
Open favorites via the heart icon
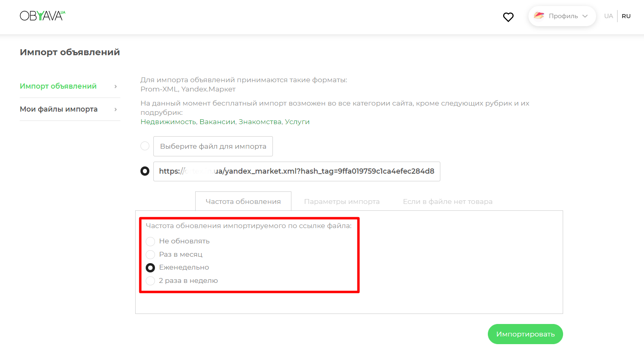pyautogui.click(x=508, y=17)
